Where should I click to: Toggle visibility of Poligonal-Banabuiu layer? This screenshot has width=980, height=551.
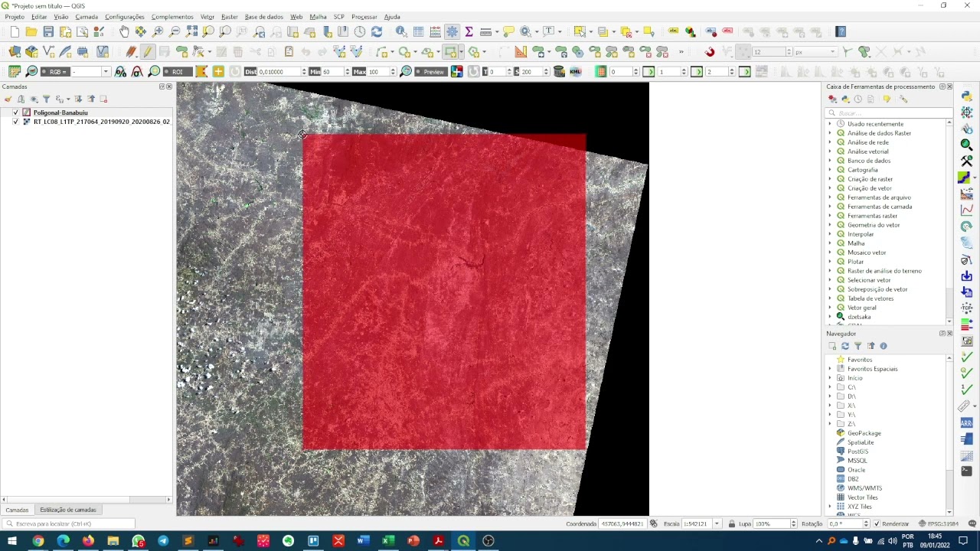click(15, 112)
